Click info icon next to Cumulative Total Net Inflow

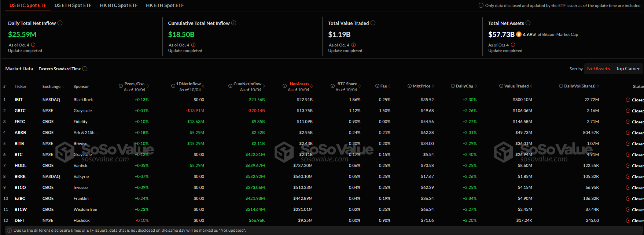[234, 23]
